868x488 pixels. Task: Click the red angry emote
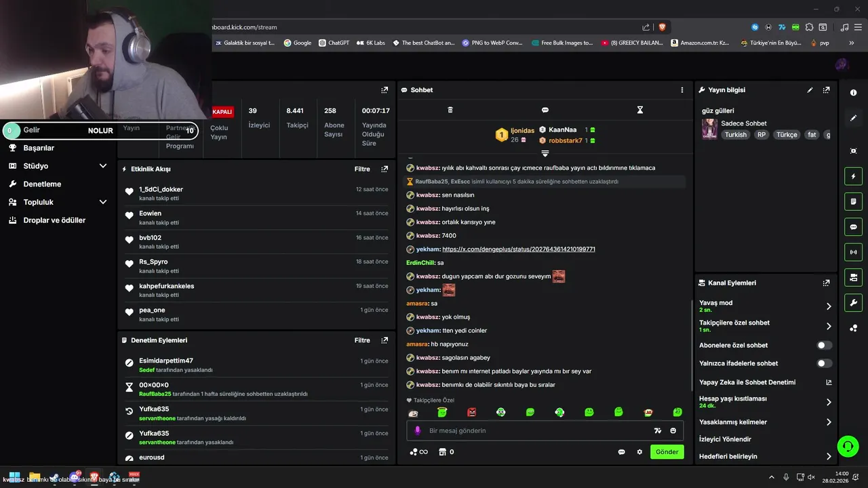[472, 412]
